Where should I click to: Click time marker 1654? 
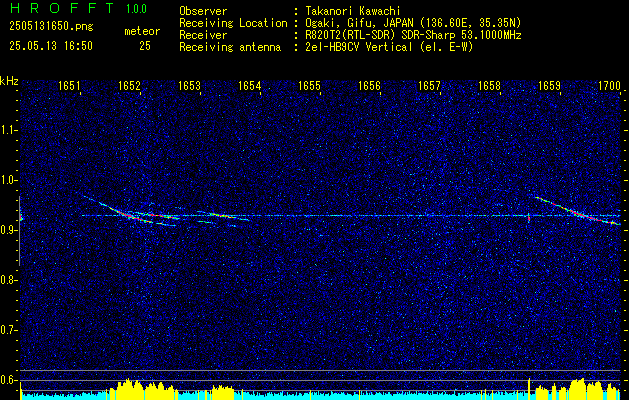pyautogui.click(x=250, y=85)
